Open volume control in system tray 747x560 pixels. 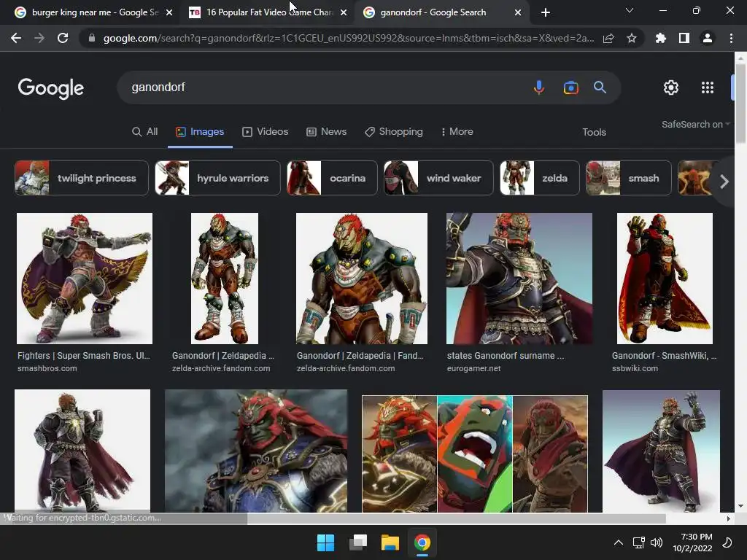click(x=657, y=542)
